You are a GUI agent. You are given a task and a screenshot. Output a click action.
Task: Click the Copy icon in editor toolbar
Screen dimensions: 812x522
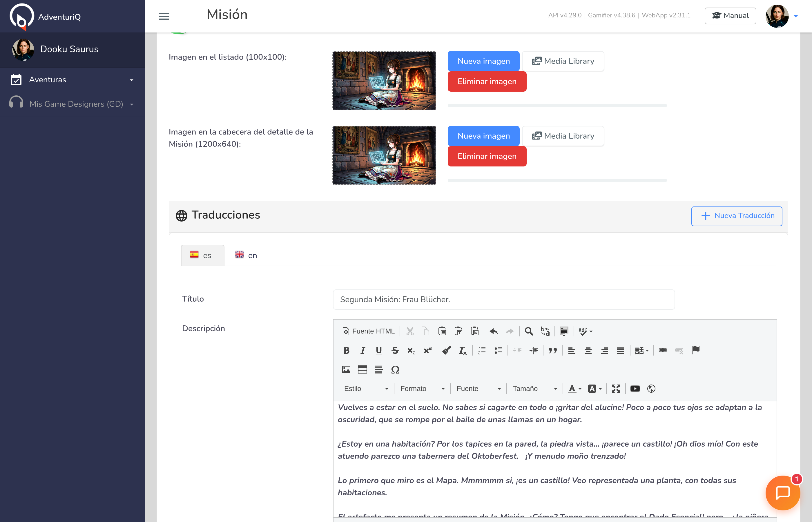point(425,331)
